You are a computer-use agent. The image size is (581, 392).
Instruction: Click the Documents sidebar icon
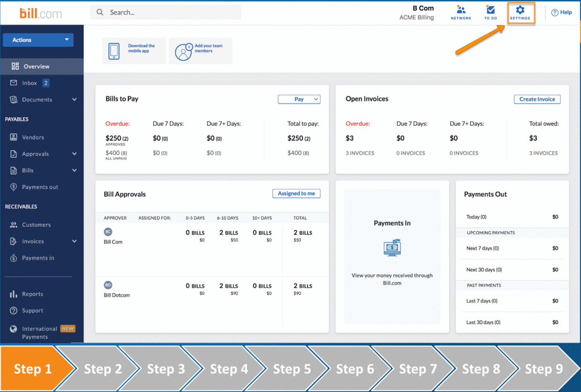tap(14, 99)
